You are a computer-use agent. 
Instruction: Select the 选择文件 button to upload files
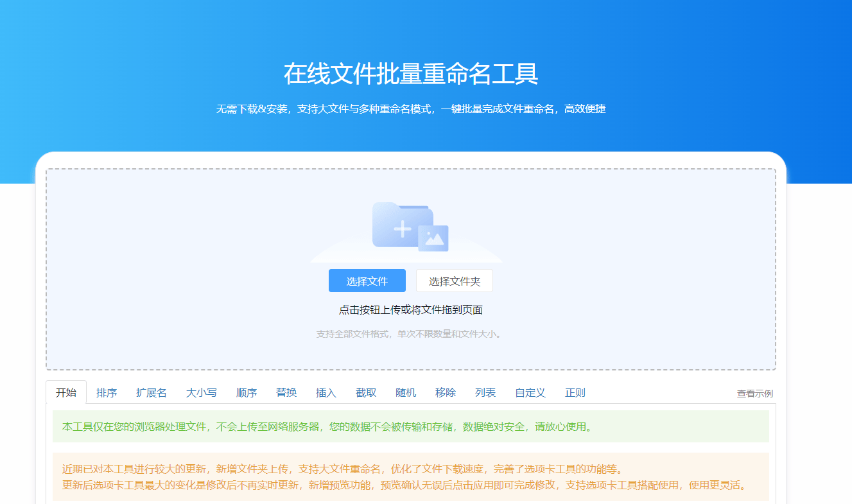point(367,281)
